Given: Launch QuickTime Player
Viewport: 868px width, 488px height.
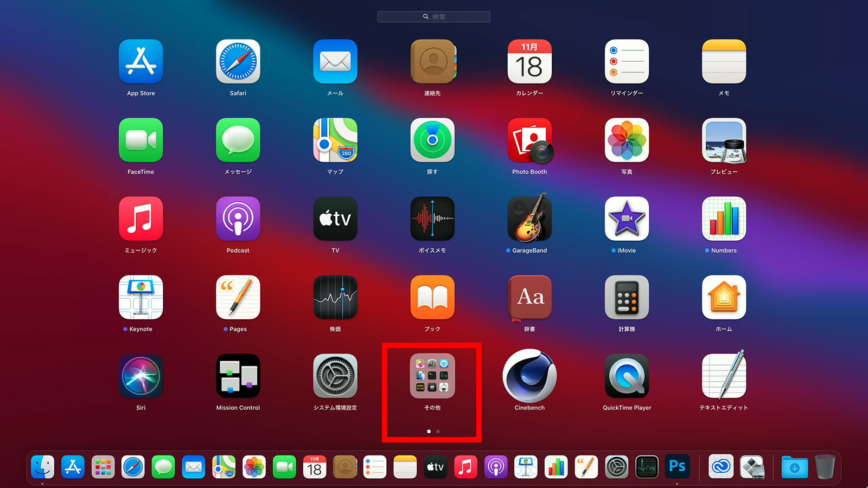Looking at the screenshot, I should [627, 376].
